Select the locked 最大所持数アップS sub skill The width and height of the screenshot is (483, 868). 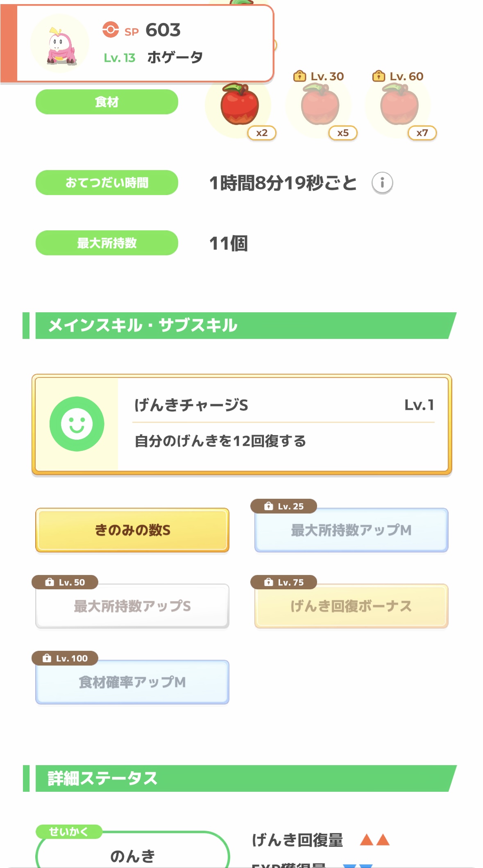[x=132, y=606]
